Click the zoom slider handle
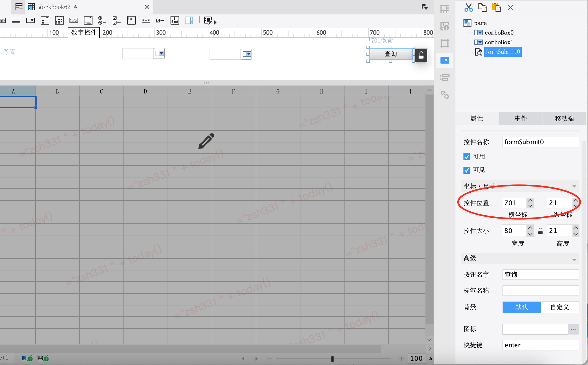 (x=332, y=359)
